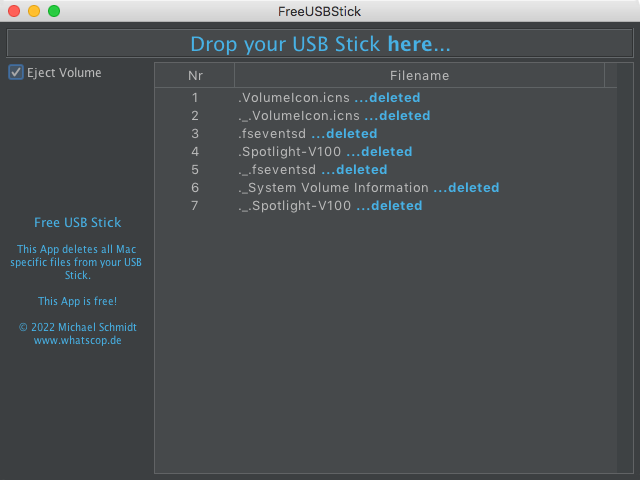The image size is (640, 480).
Task: Maximize the window using the green button
Action: 54,11
